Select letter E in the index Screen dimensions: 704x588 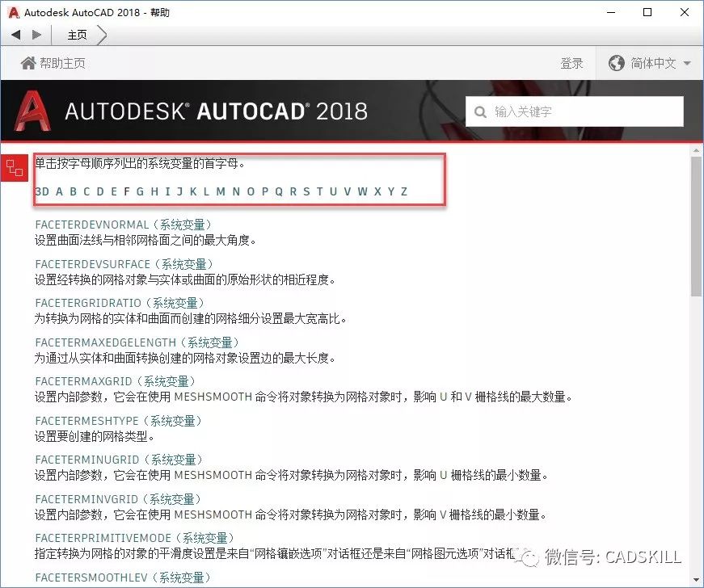click(x=114, y=191)
